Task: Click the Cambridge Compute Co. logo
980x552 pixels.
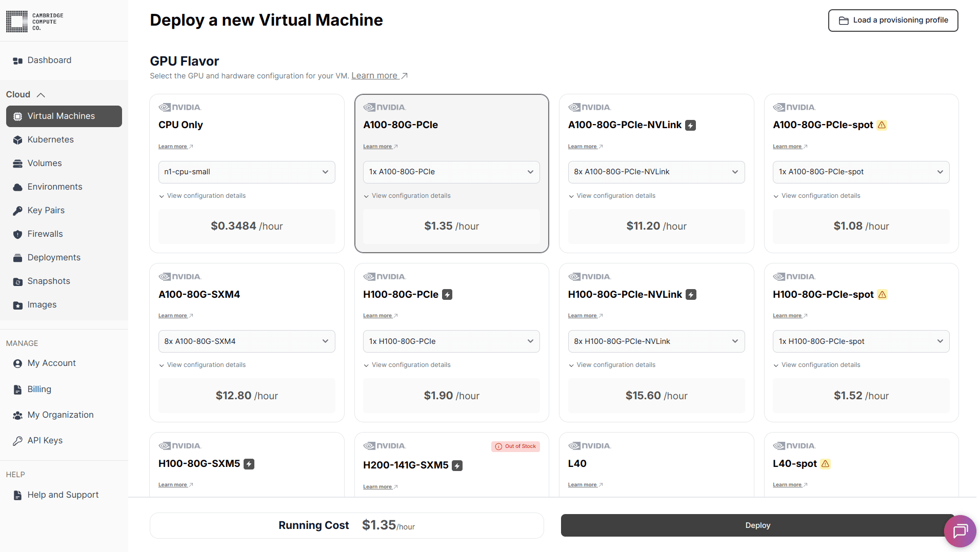Action: coord(33,21)
